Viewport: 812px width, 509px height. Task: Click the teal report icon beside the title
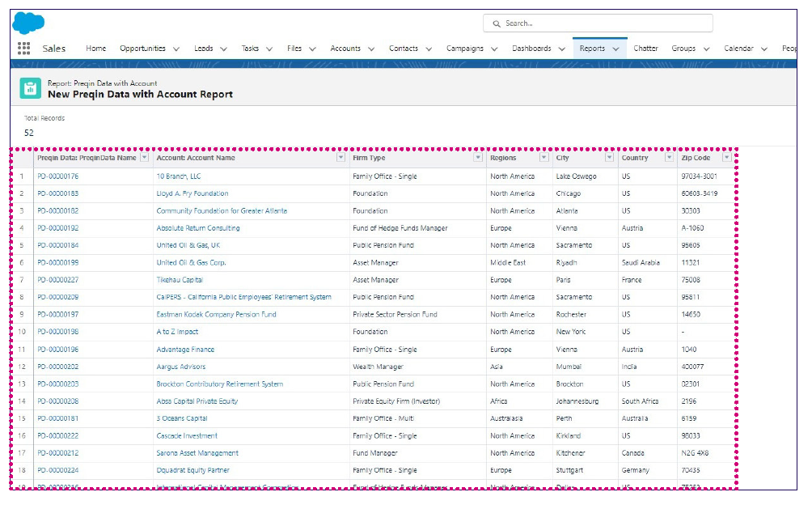pyautogui.click(x=30, y=88)
